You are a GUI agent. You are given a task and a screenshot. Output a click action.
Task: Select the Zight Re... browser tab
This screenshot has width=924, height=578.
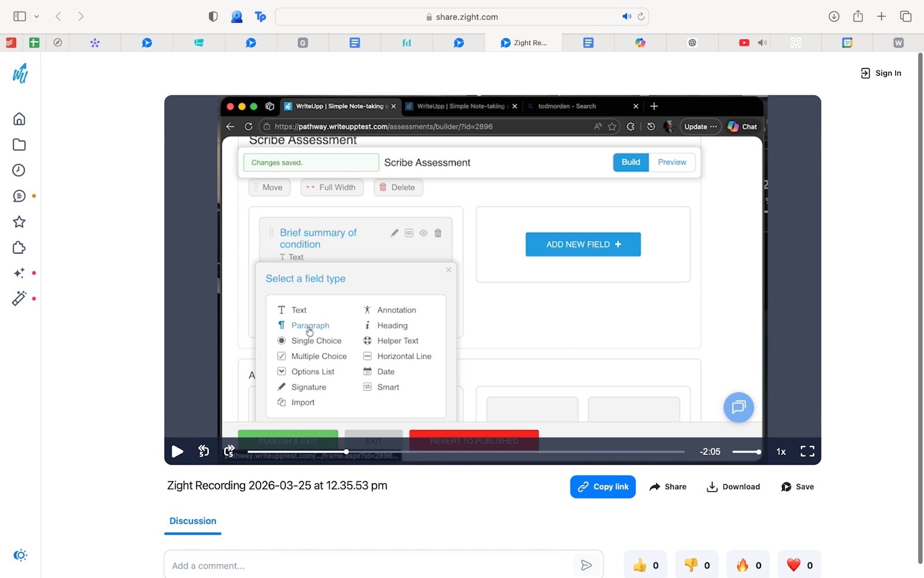[523, 43]
